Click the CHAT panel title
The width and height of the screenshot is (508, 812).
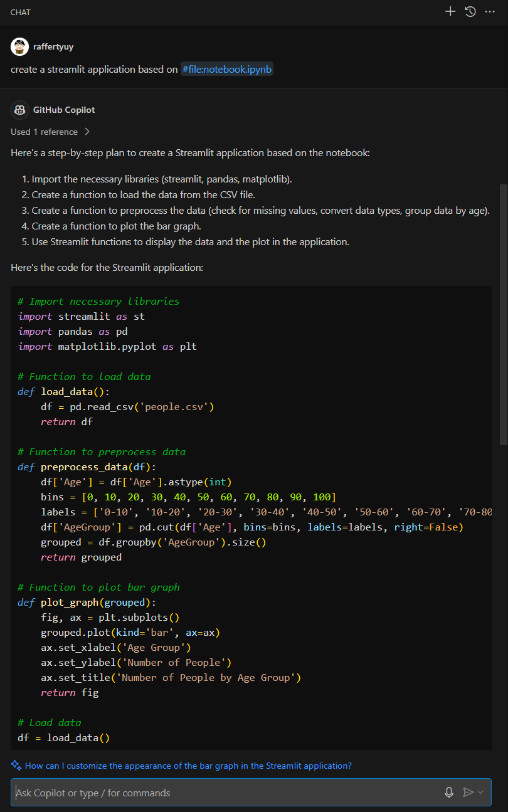[21, 12]
